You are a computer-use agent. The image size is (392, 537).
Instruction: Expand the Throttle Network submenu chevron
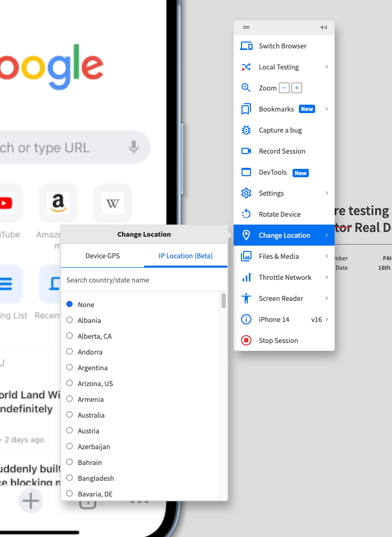click(x=327, y=277)
